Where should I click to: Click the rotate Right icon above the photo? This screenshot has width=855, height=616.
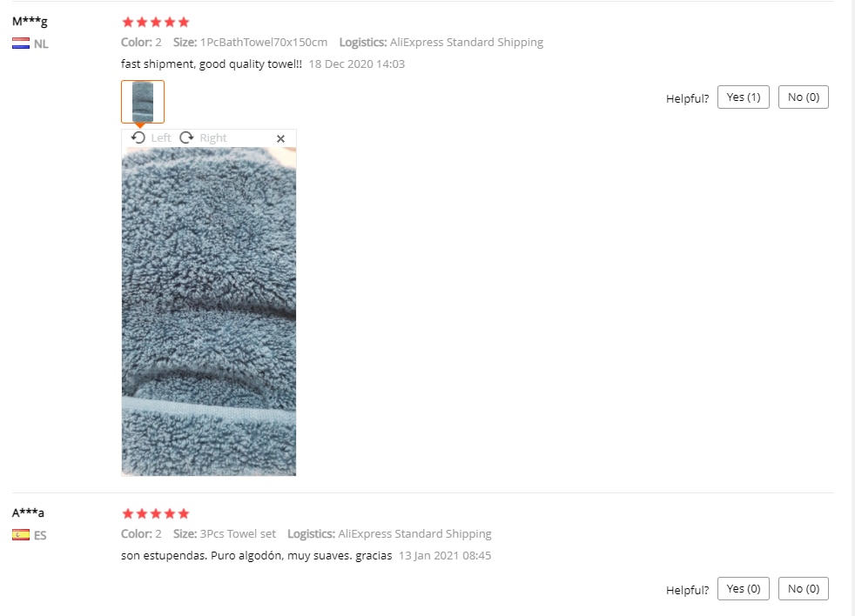pos(186,137)
